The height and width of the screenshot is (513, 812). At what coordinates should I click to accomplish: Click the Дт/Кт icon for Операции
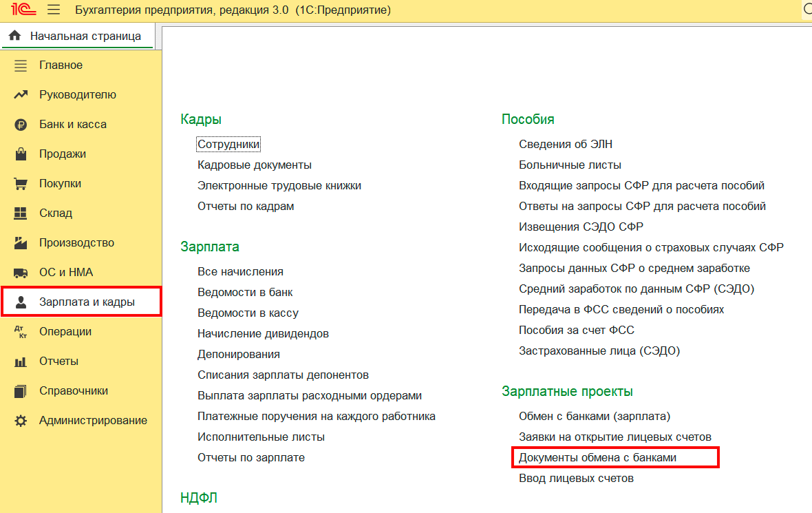coord(21,332)
